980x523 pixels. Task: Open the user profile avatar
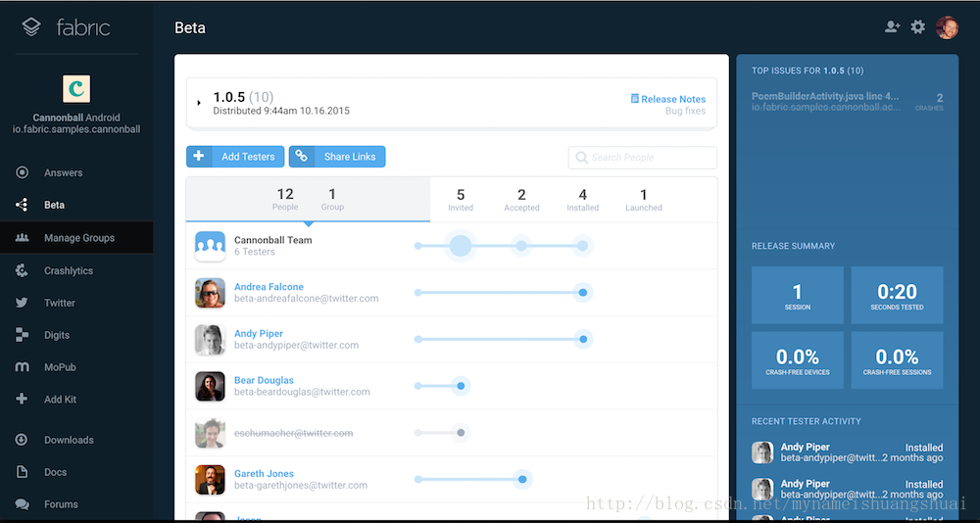(x=947, y=27)
